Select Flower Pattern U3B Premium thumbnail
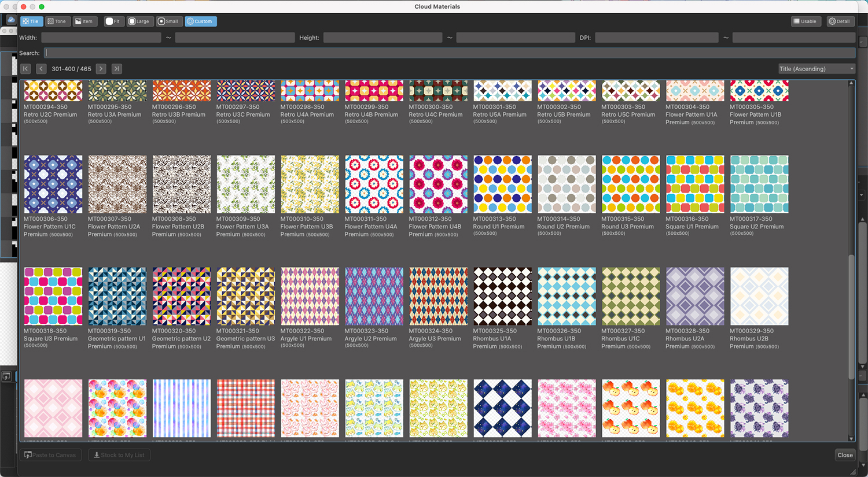 pos(310,184)
